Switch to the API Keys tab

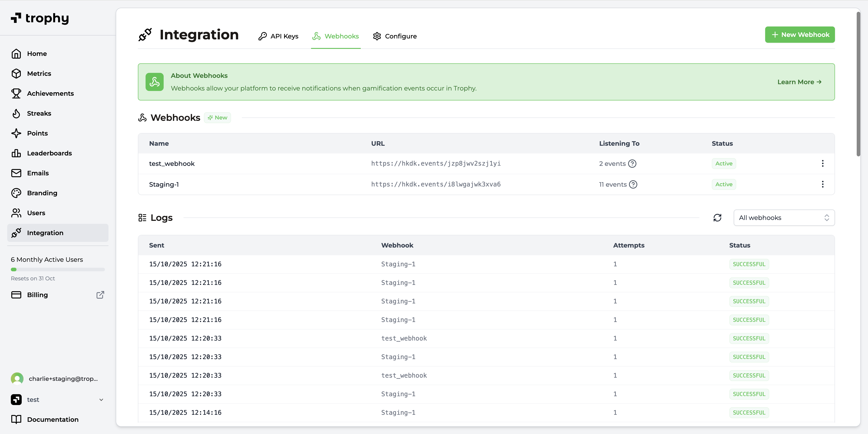pyautogui.click(x=278, y=36)
